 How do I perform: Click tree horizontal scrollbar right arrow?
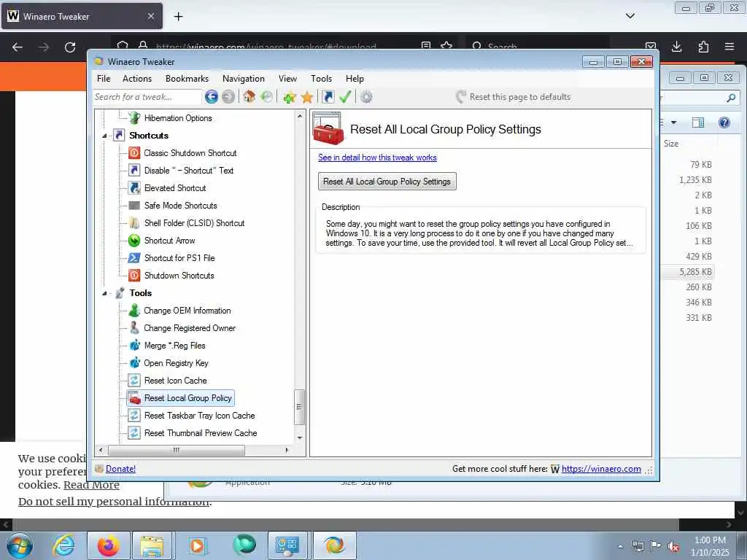[287, 450]
